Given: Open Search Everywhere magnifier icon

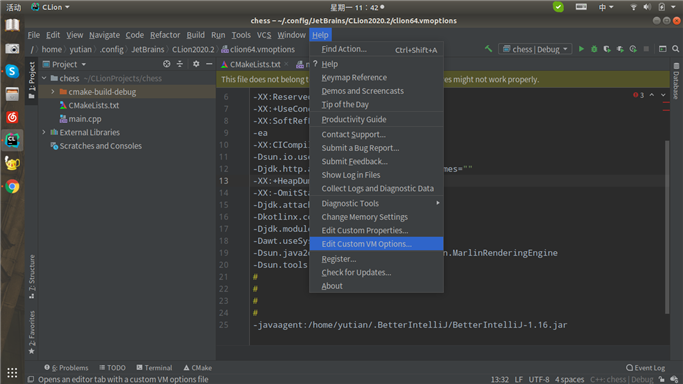Looking at the screenshot, I should [x=676, y=49].
